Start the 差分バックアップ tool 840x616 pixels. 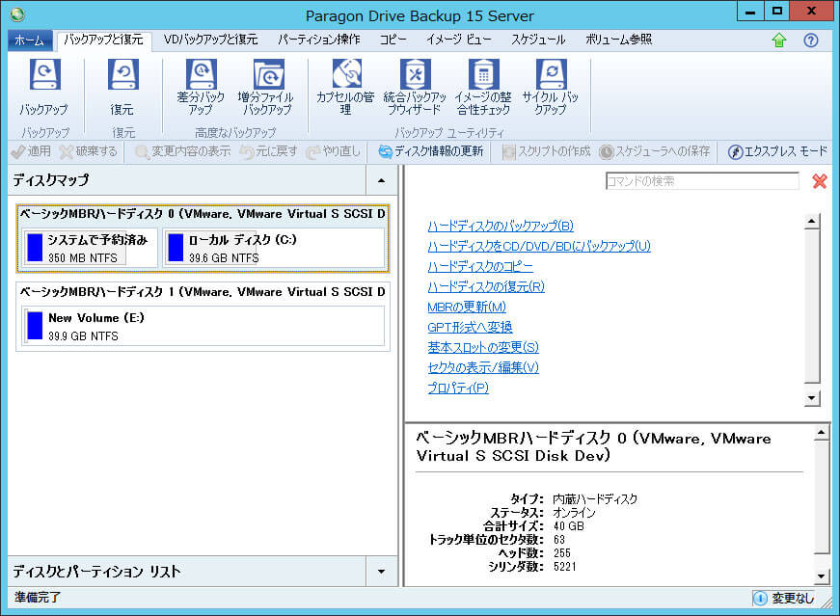click(x=201, y=88)
